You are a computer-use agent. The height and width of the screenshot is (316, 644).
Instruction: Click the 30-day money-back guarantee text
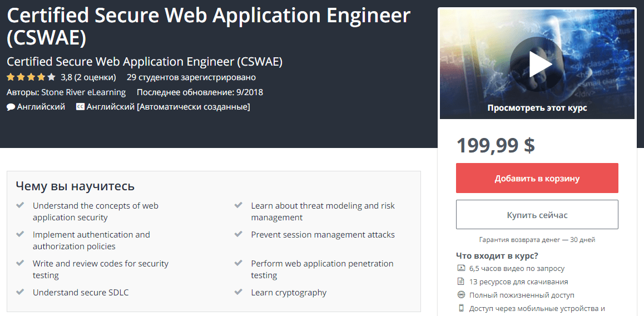537,240
